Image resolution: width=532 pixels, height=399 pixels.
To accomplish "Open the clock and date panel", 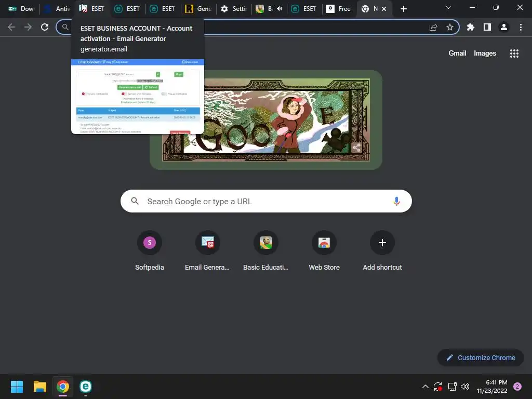I will (492, 387).
